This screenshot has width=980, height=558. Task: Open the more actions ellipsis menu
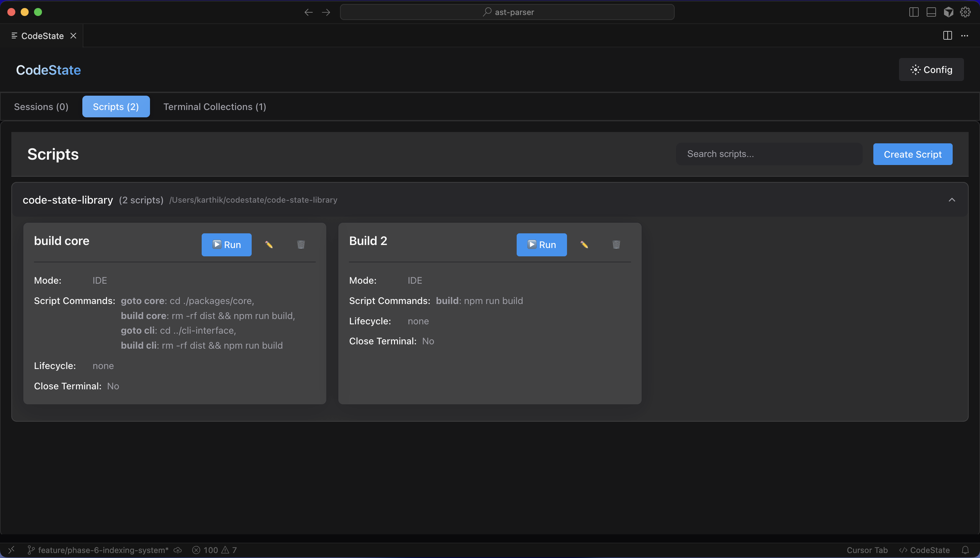964,36
